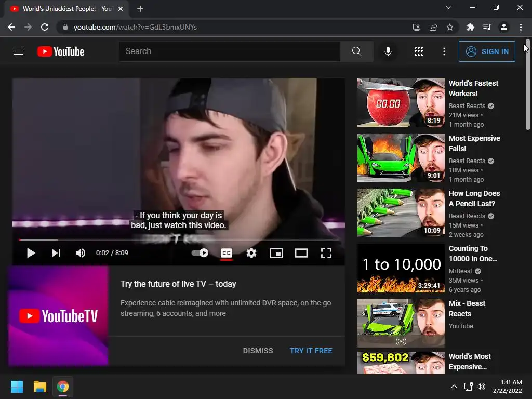This screenshot has height=399, width=532.
Task: Dismiss the YouTube TV promotion
Action: point(258,351)
